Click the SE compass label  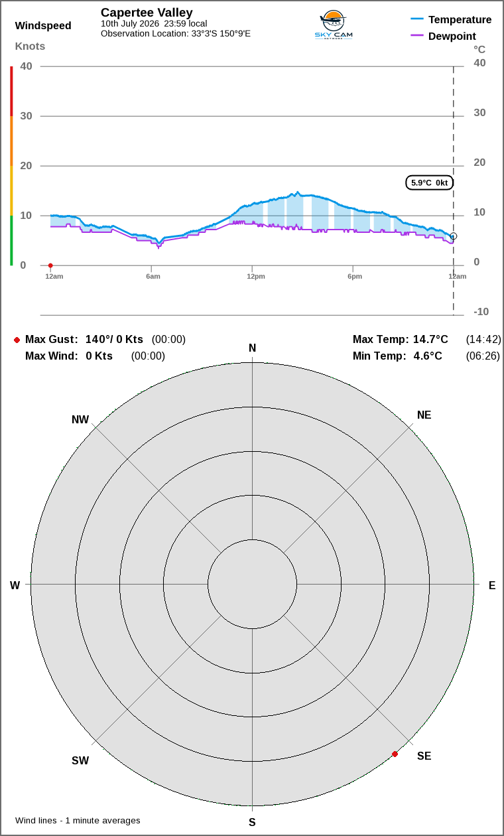[424, 756]
